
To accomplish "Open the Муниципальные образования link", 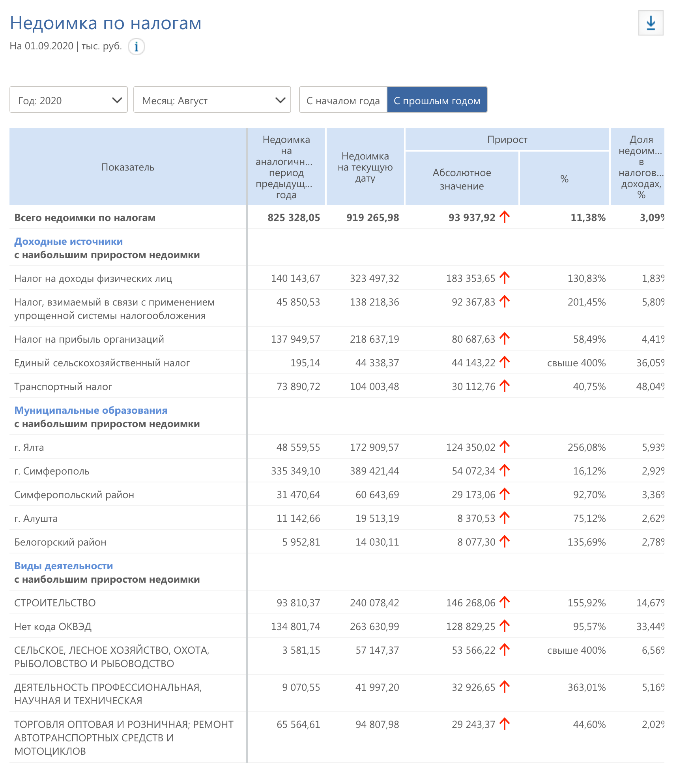I will pos(91,410).
